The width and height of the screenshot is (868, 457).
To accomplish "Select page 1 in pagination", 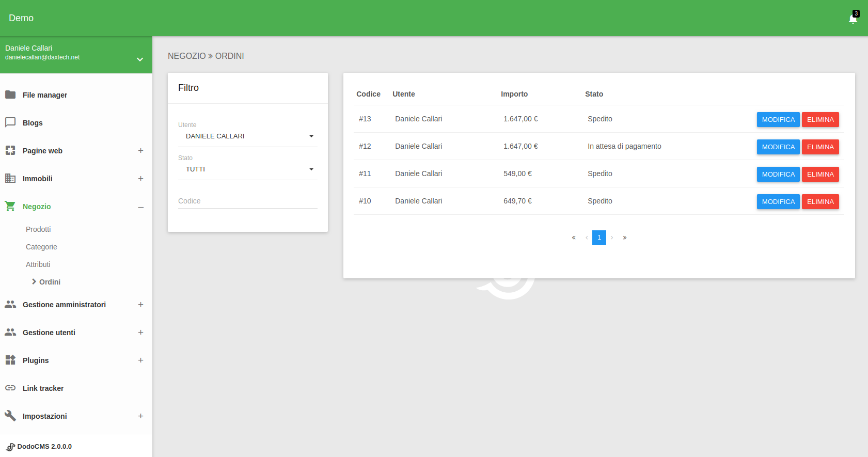I will (x=599, y=238).
